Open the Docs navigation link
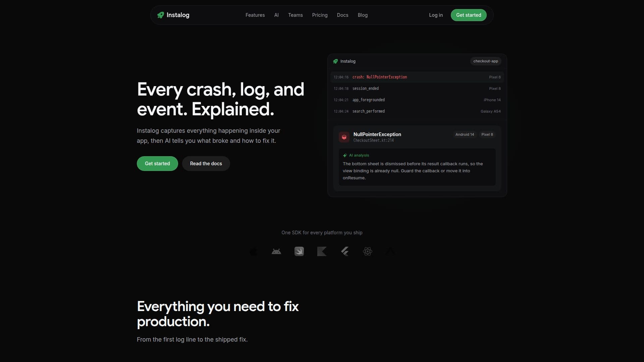The height and width of the screenshot is (362, 644). pos(342,15)
